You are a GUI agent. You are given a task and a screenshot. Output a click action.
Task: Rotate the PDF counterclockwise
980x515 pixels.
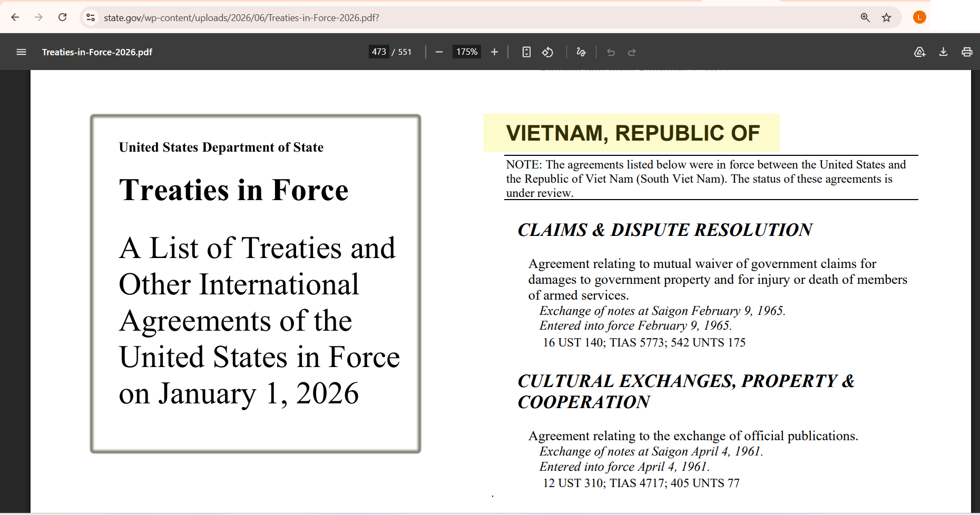(548, 52)
